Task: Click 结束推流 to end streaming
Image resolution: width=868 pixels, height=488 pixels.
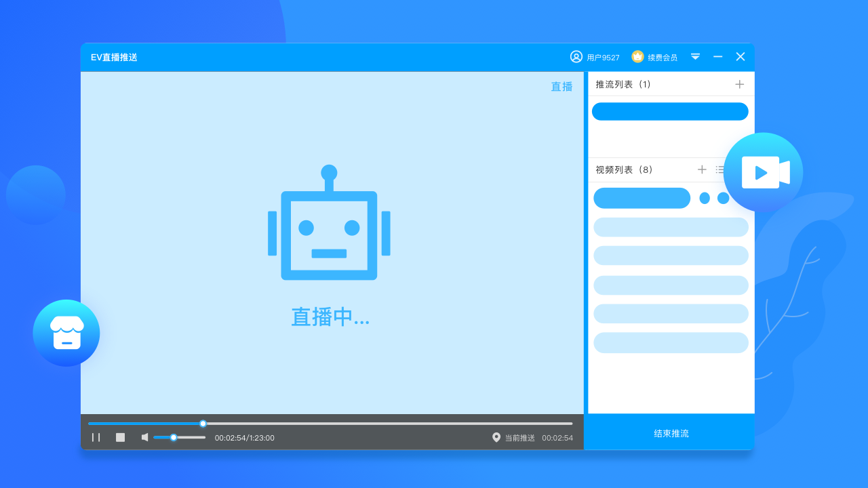Action: coord(671,433)
